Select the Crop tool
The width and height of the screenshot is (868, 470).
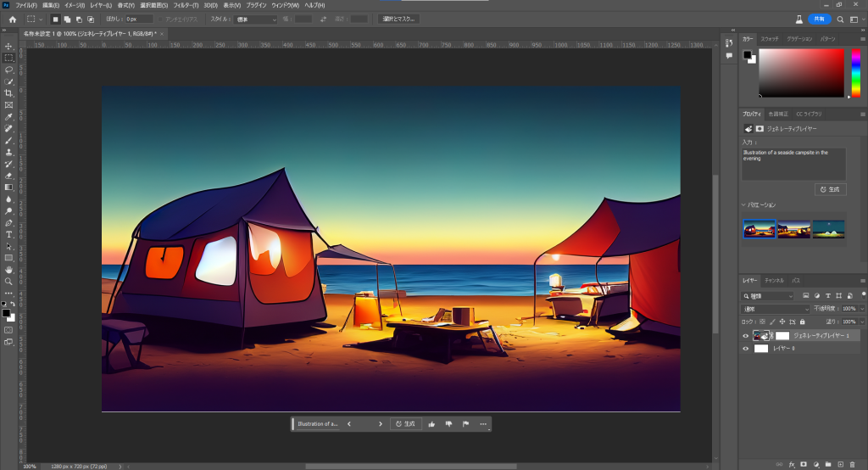pos(8,93)
